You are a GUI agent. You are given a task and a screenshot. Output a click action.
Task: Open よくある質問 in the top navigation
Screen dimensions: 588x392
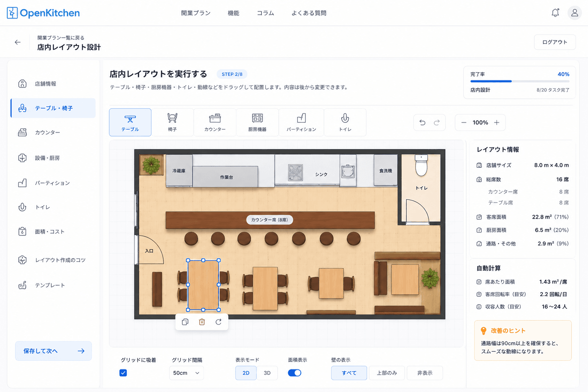tap(309, 13)
